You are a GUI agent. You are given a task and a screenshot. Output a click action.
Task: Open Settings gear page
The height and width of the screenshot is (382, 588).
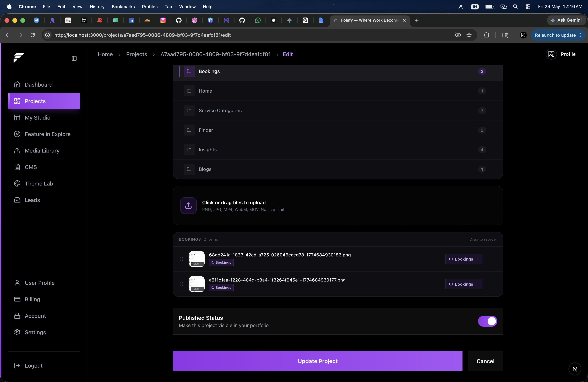[44, 332]
